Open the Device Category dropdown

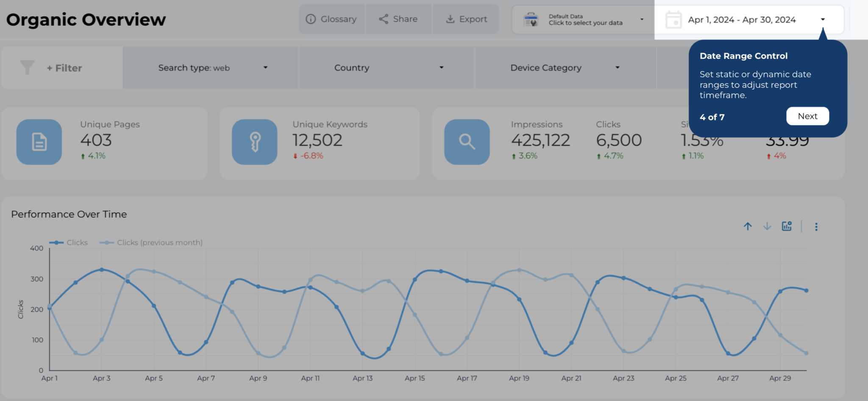(x=617, y=67)
